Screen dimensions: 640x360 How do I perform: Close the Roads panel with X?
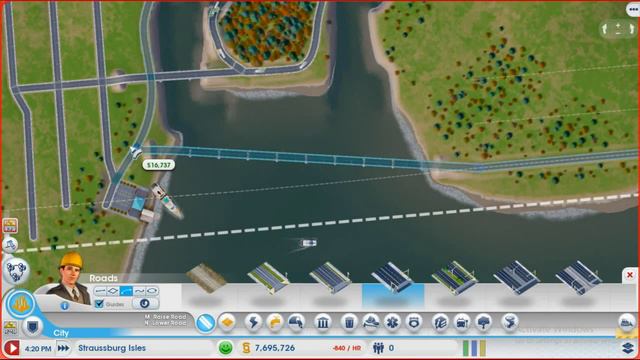630,275
